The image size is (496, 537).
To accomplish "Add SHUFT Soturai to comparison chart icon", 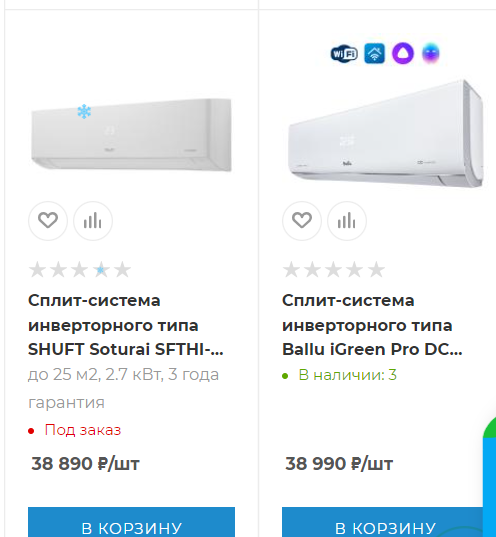I will pyautogui.click(x=93, y=221).
